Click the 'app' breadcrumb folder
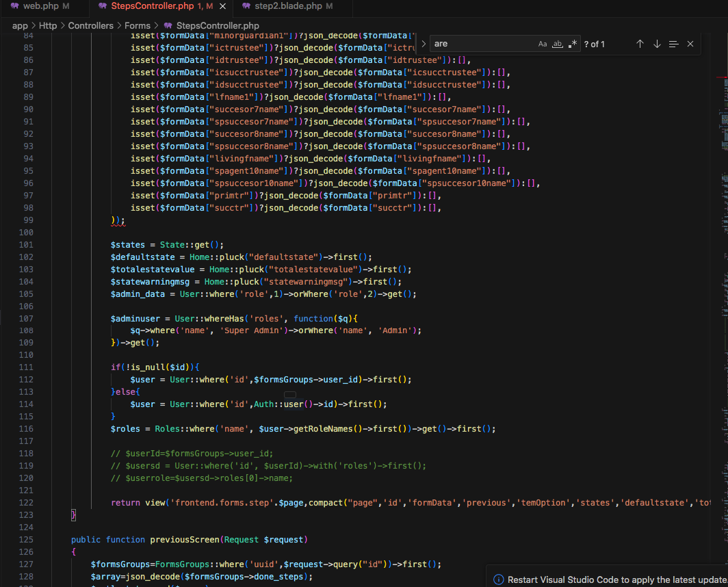The height and width of the screenshot is (587, 728). tap(20, 26)
